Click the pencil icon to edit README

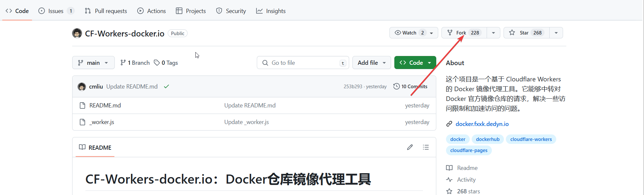(410, 147)
